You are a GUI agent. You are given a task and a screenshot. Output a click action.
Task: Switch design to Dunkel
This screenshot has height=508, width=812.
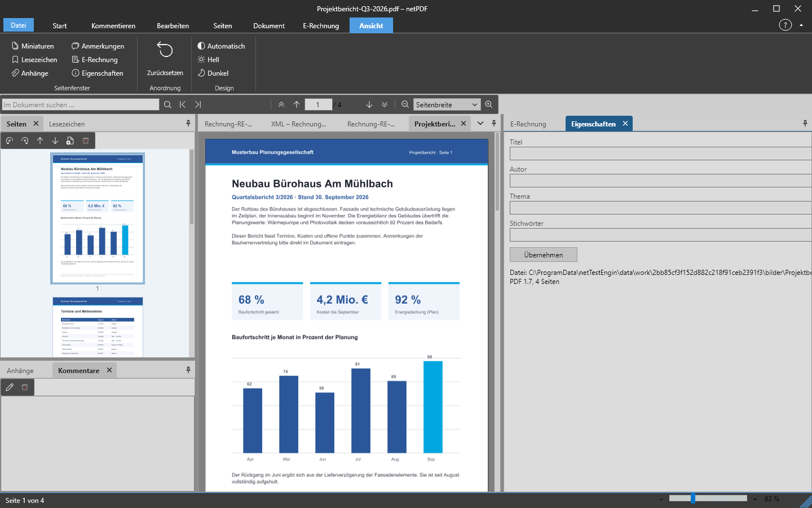[x=213, y=73]
